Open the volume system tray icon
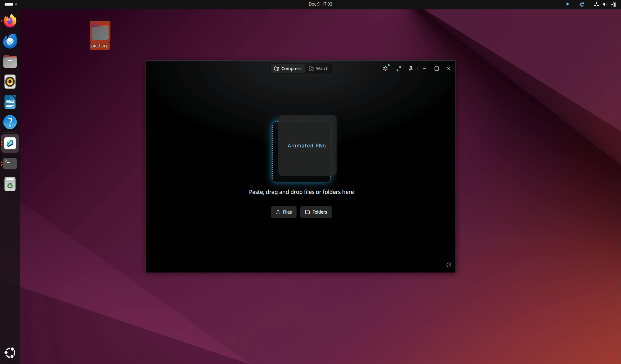Viewport: 621px width, 364px height. (605, 4)
